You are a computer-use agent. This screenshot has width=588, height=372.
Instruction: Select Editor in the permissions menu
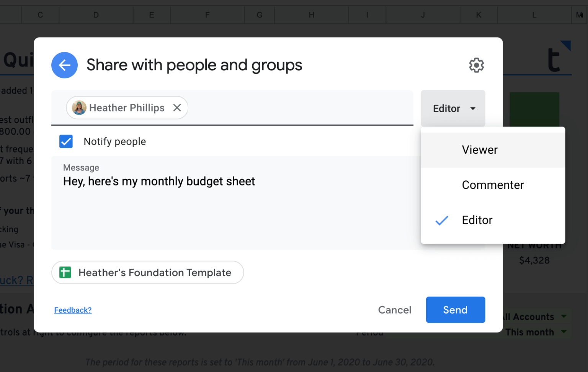point(477,220)
